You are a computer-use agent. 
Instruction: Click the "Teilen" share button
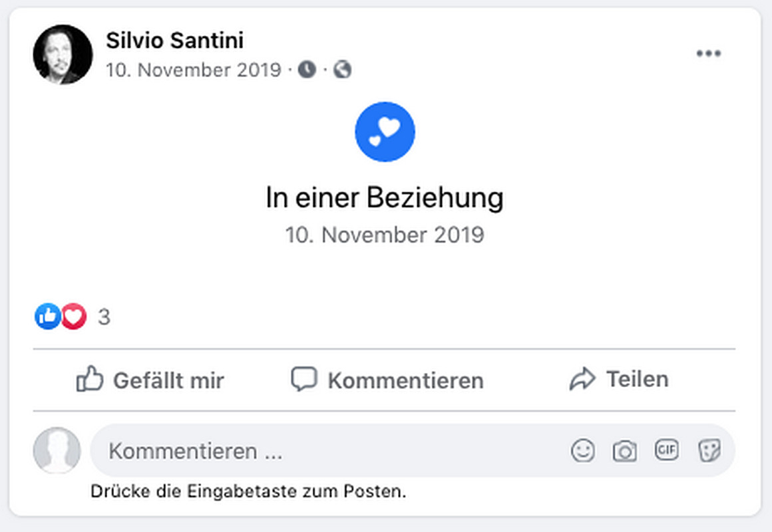click(619, 380)
